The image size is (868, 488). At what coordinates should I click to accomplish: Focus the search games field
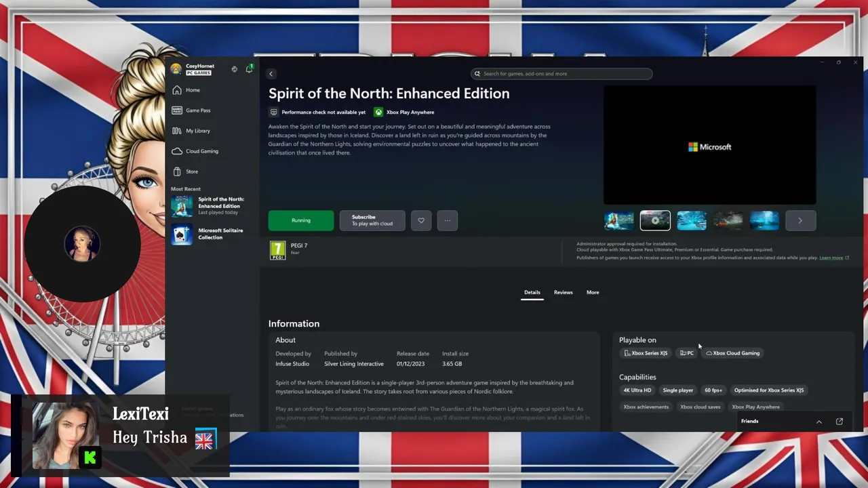point(561,74)
